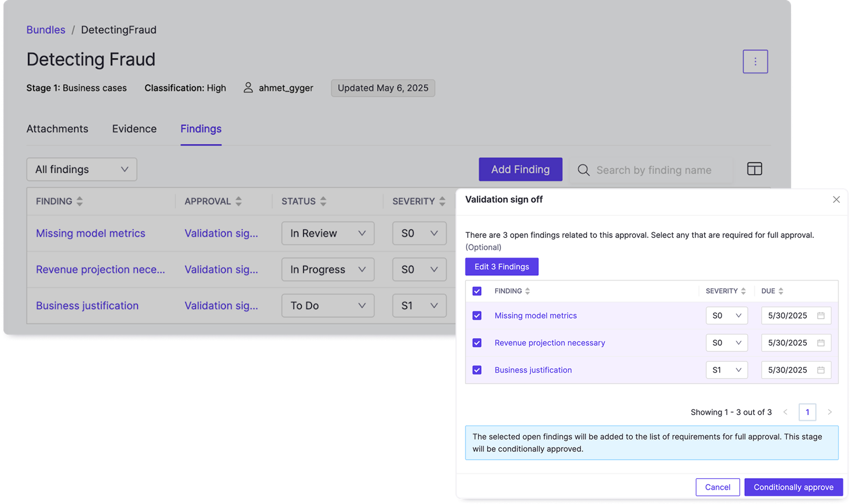Screen dimensions: 850x504
Task: Go to next page arrow in pagination
Action: [x=830, y=412]
